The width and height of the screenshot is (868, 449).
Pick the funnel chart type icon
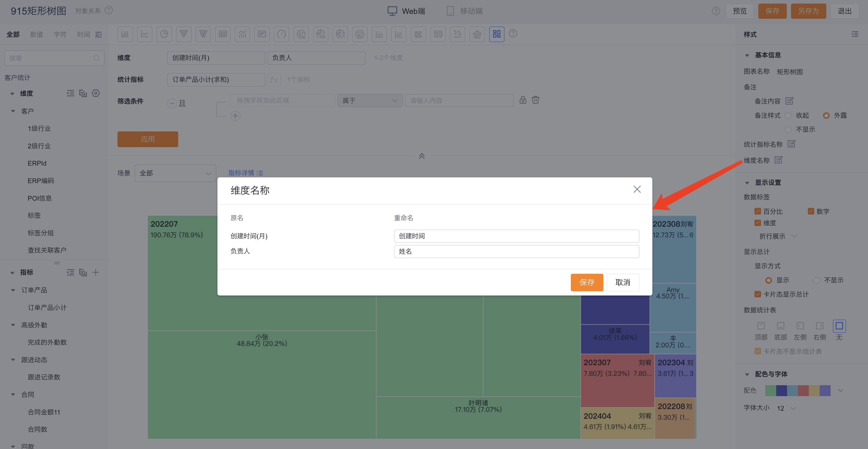[x=184, y=34]
